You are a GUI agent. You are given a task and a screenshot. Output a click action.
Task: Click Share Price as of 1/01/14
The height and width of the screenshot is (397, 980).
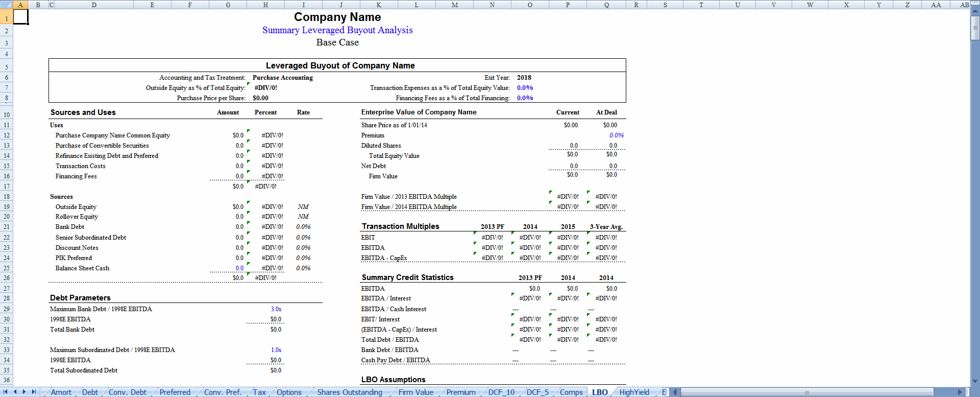coord(394,125)
